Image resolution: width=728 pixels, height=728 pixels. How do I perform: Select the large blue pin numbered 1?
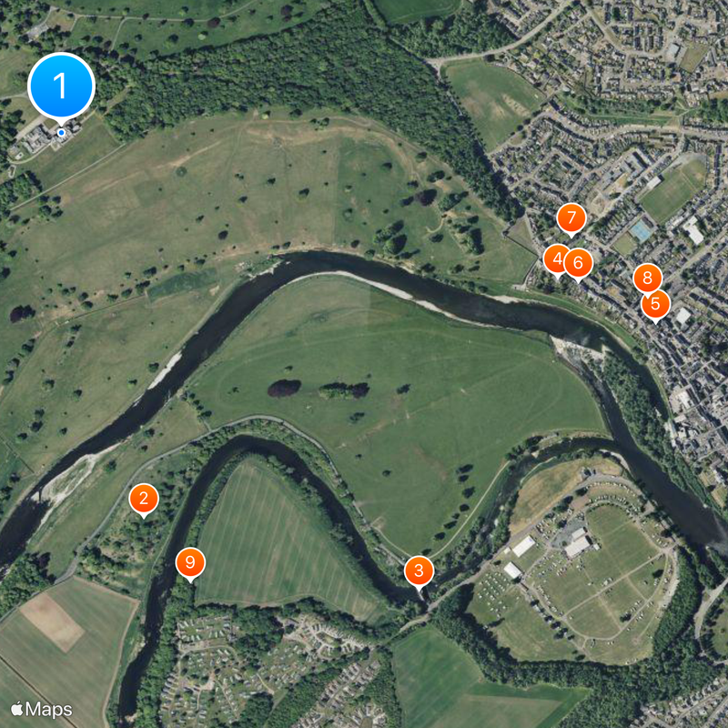coord(61,86)
